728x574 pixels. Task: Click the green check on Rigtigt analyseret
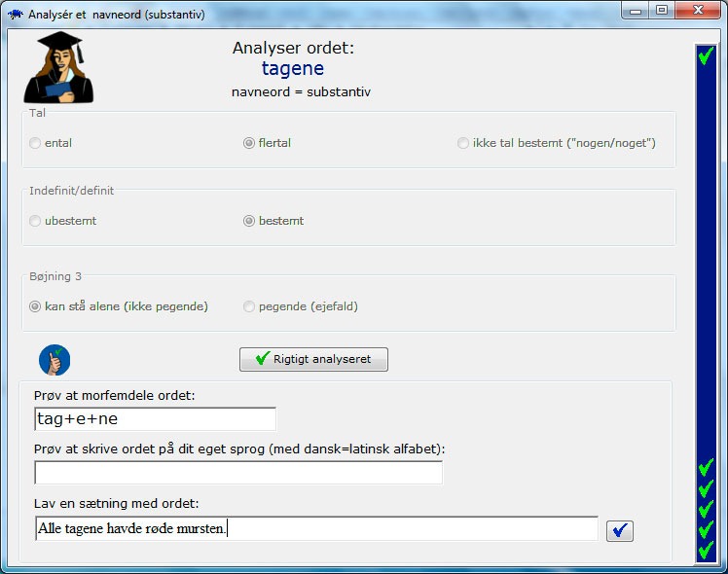(263, 358)
